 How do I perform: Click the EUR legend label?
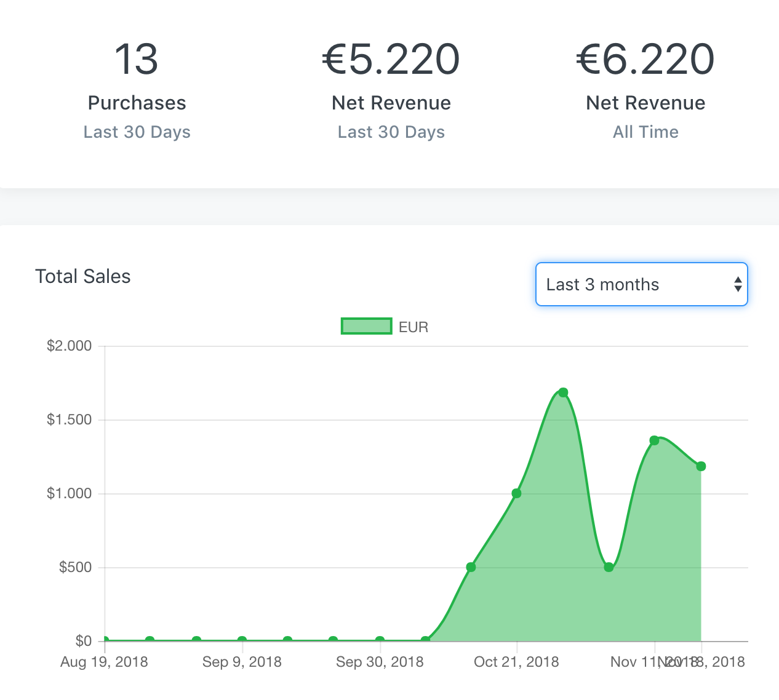pos(413,327)
